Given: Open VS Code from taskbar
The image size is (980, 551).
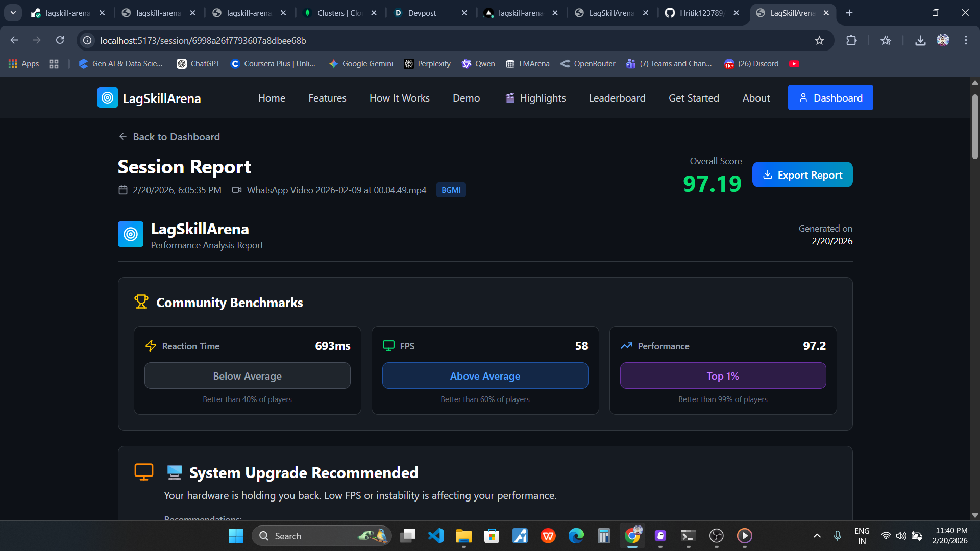Looking at the screenshot, I should tap(436, 536).
